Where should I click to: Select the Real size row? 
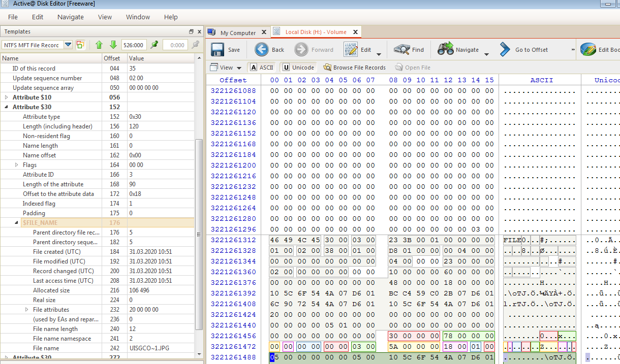tap(97, 300)
